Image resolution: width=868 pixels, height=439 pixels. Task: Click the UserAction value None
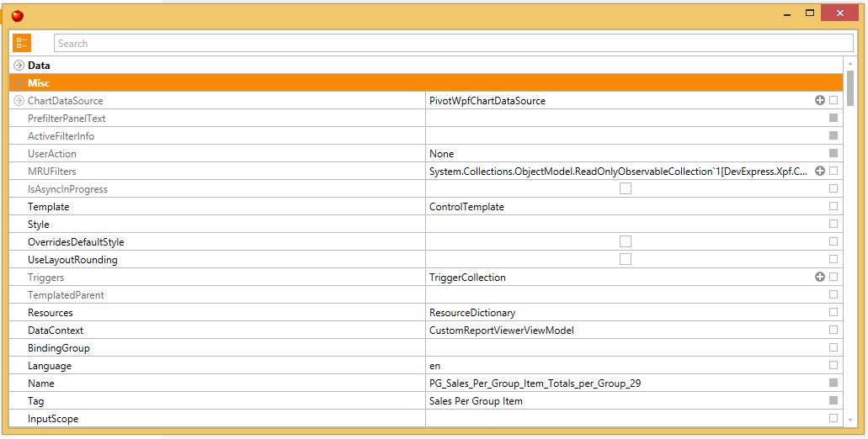coord(442,154)
